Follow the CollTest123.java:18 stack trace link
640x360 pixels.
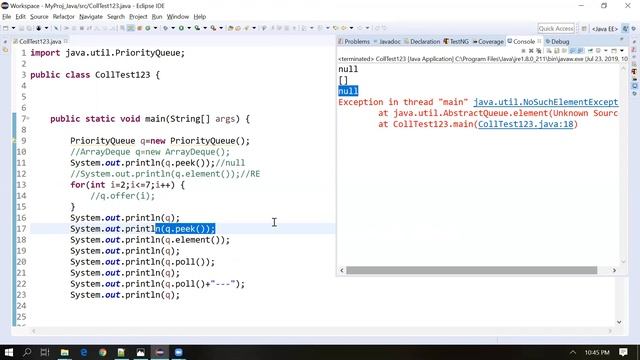(x=526, y=124)
